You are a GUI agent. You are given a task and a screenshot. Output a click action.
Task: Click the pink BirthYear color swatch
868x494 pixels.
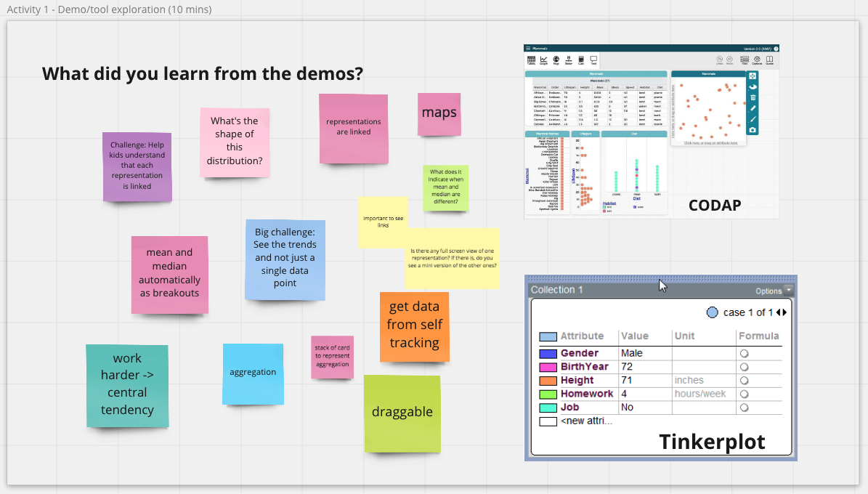548,367
